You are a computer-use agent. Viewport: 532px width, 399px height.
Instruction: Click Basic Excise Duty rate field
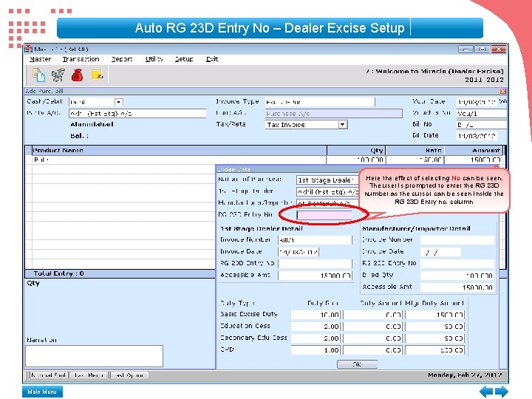316,315
